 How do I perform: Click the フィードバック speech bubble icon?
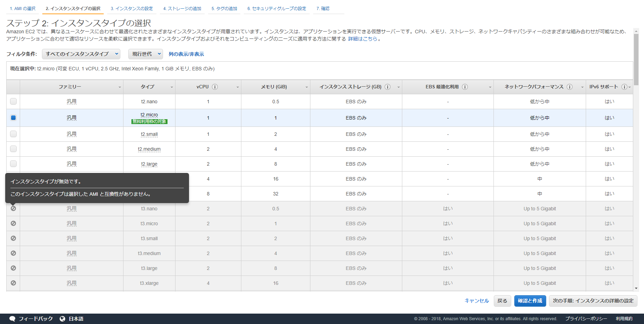click(x=12, y=318)
